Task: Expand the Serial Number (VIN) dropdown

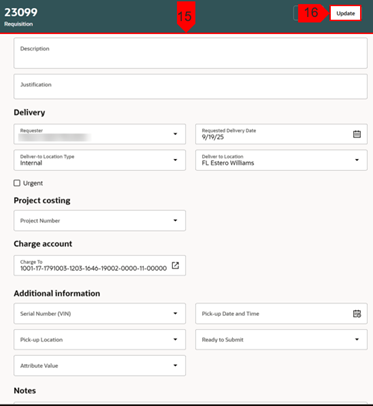Action: [175, 313]
